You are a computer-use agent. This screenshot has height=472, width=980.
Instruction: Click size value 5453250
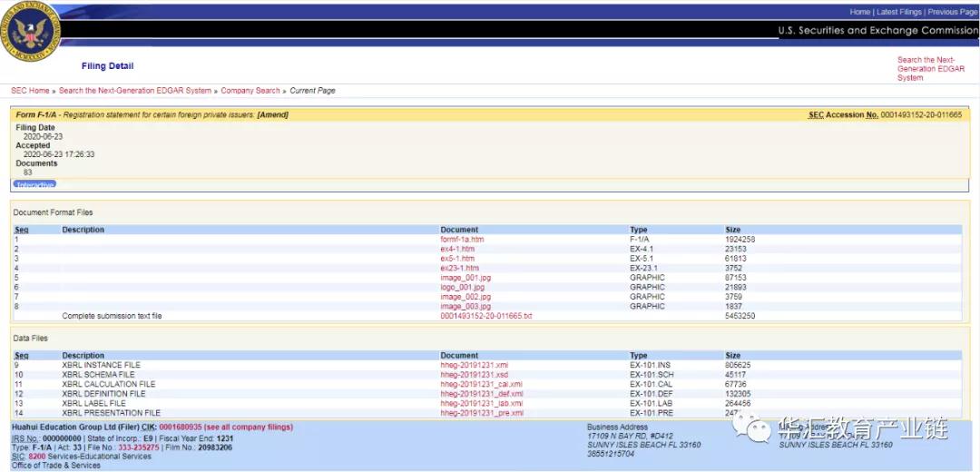[740, 317]
